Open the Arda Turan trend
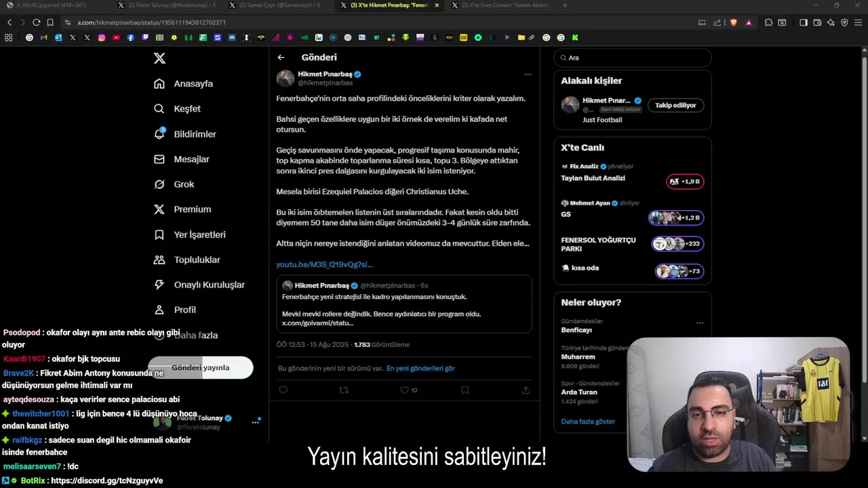Image resolution: width=868 pixels, height=488 pixels. click(579, 392)
